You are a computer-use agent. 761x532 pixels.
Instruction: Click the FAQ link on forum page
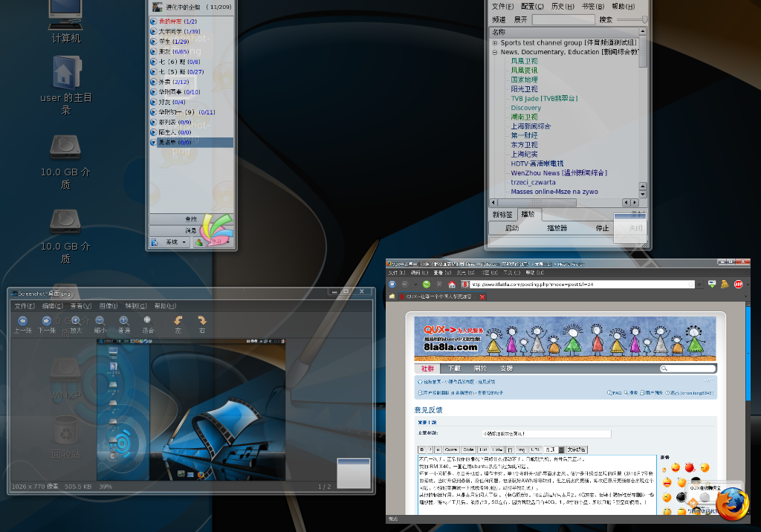(614, 393)
